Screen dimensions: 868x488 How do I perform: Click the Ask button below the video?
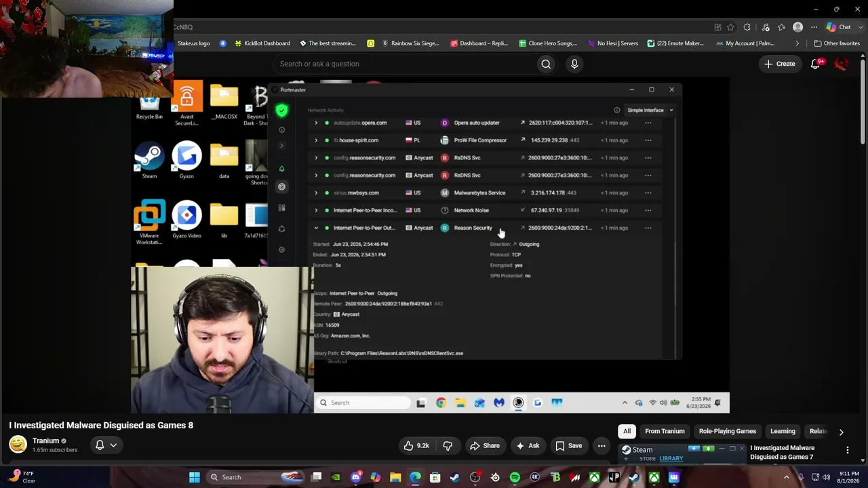click(x=528, y=445)
